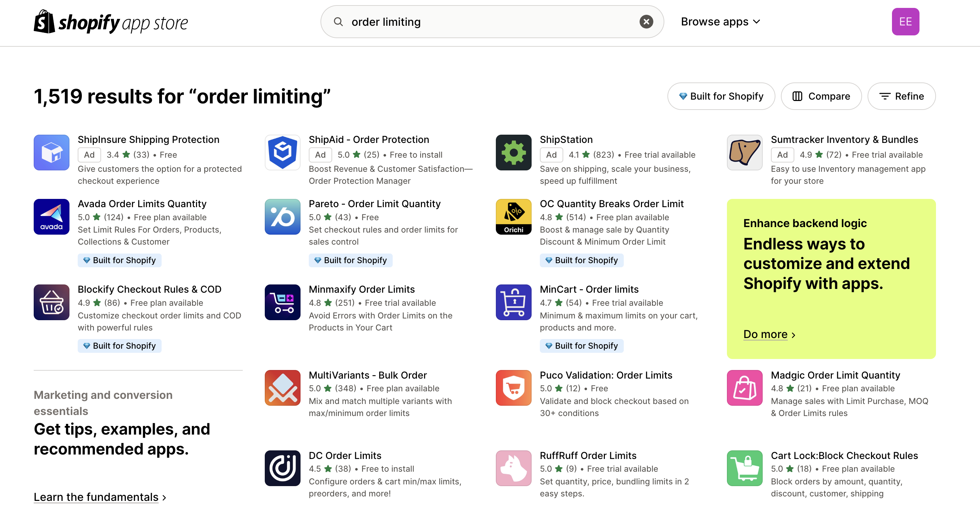This screenshot has width=980, height=516.
Task: Click the Ad label on ShipStation
Action: [x=551, y=155]
